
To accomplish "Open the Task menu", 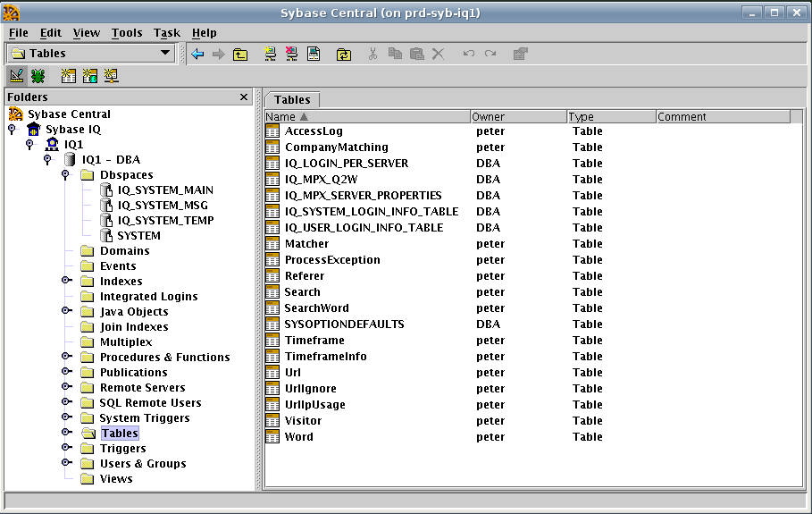I will tap(166, 33).
